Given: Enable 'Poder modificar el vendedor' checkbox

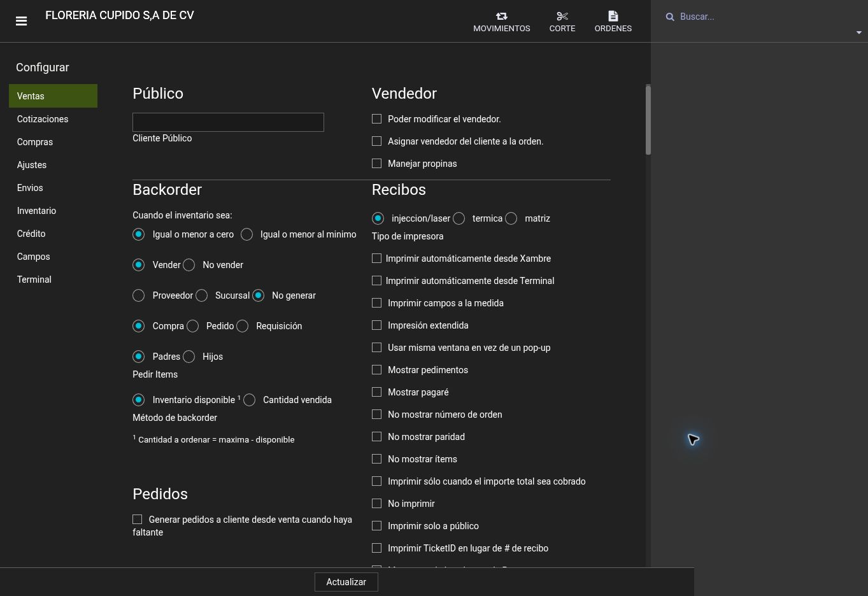Looking at the screenshot, I should coord(377,119).
